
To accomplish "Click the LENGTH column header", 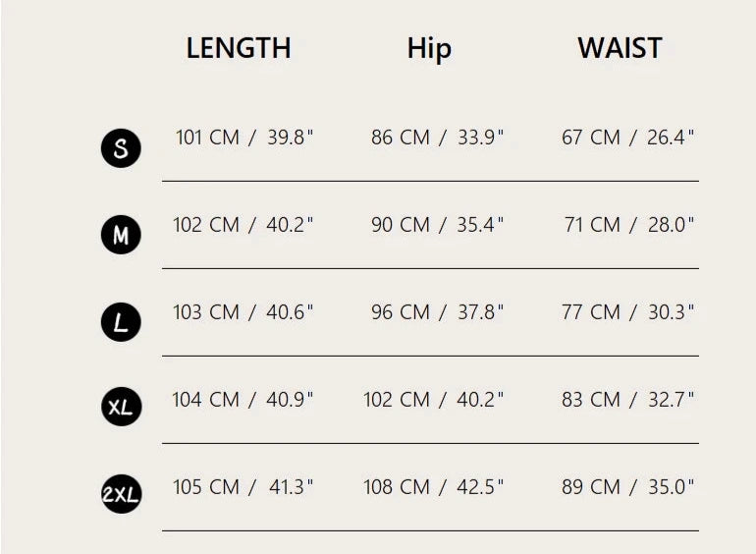I will click(239, 48).
